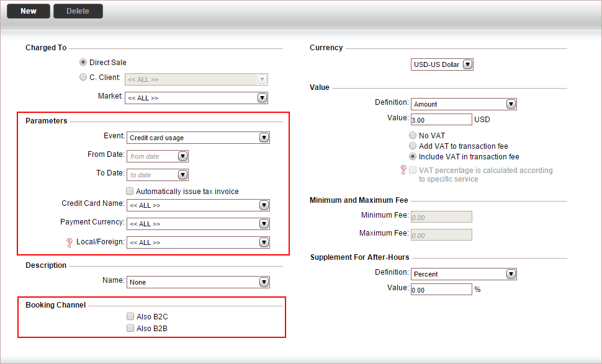Open the Event dropdown showing Credit card usage
The width and height of the screenshot is (602, 364).
coord(198,138)
